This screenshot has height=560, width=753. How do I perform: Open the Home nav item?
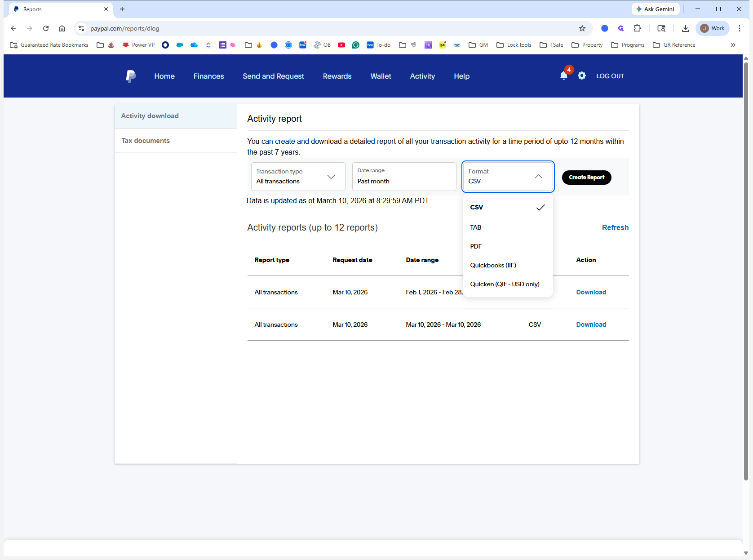tap(164, 76)
